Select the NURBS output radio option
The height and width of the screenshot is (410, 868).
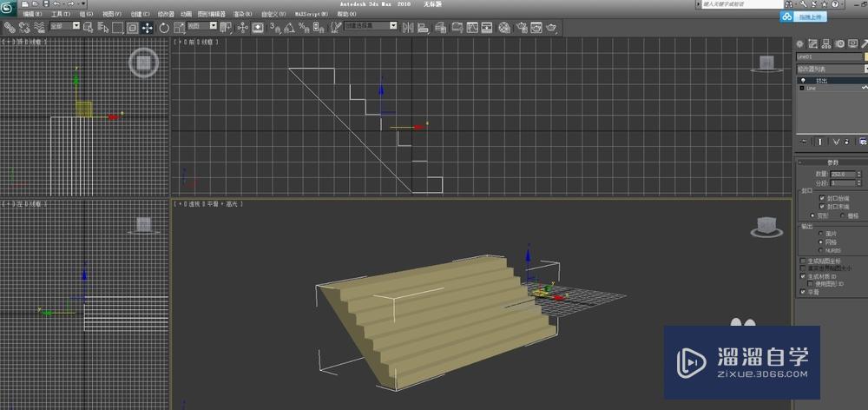click(820, 250)
